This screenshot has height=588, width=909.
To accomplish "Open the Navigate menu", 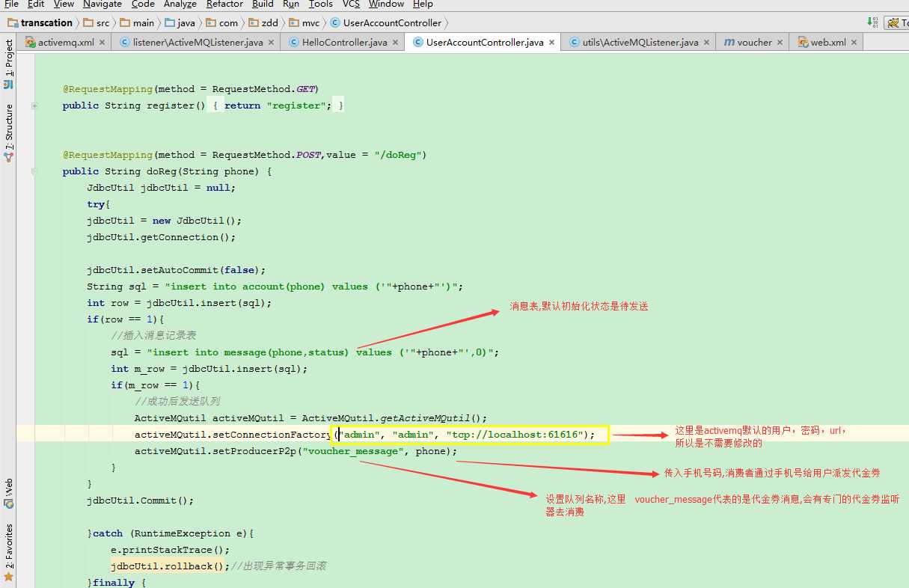I will [102, 4].
